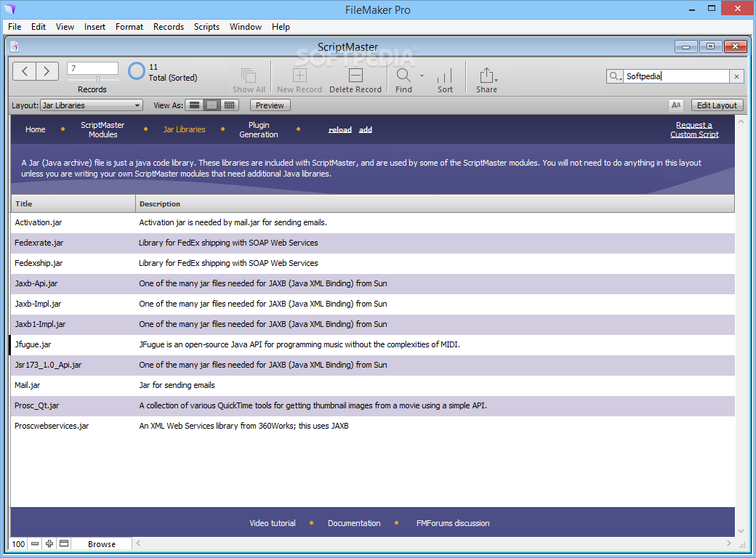Go to ScriptMaster Modules tab

click(x=102, y=129)
